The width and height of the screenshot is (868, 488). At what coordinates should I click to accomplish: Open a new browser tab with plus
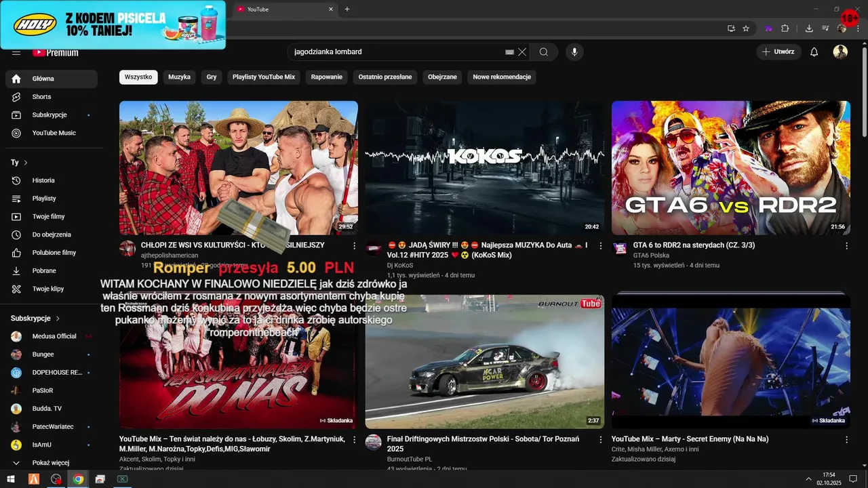347,9
